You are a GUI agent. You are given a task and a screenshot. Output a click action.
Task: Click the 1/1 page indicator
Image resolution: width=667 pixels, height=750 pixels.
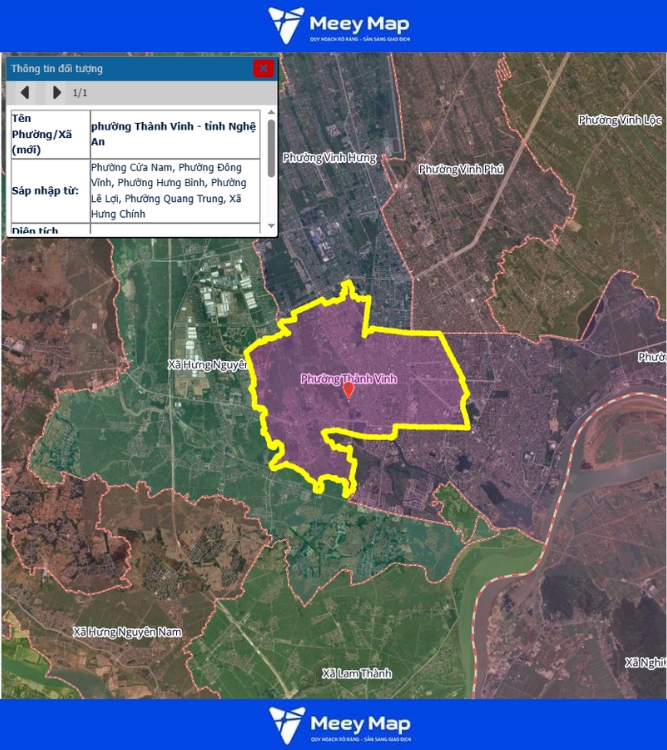pos(81,93)
